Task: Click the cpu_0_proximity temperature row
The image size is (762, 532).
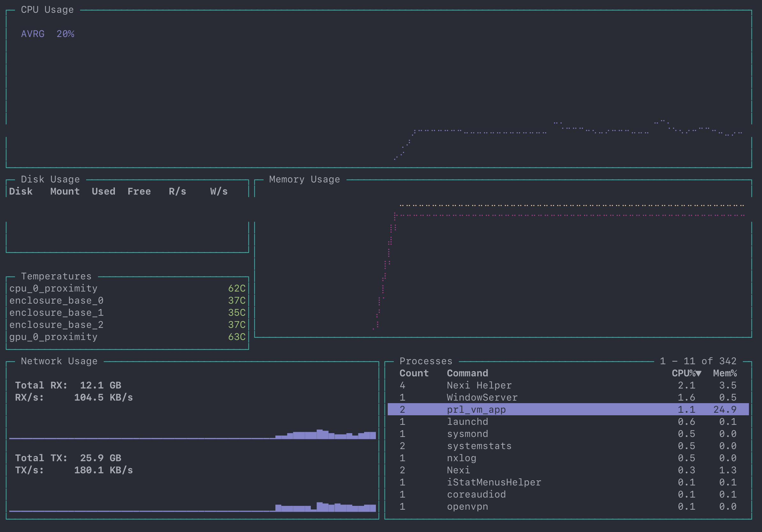Action: click(127, 288)
